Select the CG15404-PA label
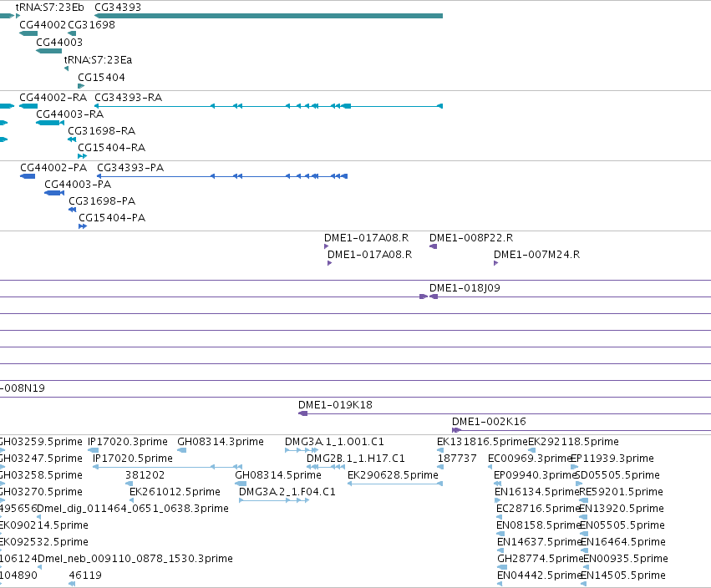 [112, 218]
